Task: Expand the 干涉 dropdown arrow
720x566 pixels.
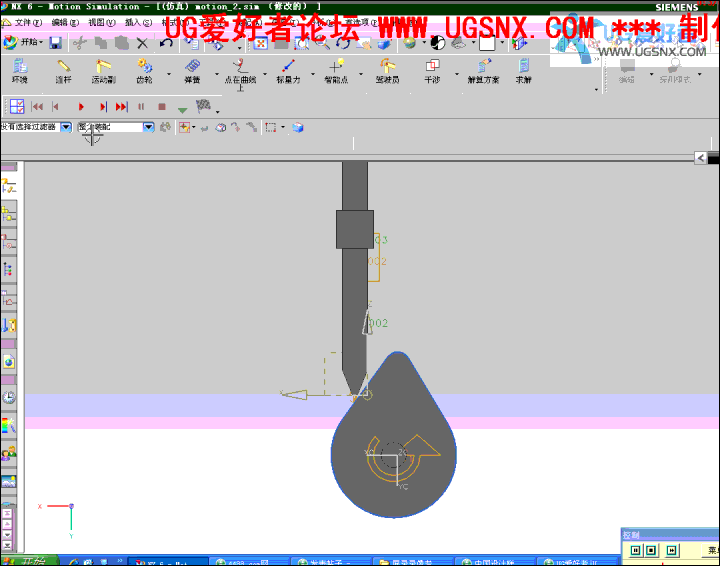Action: (x=456, y=73)
